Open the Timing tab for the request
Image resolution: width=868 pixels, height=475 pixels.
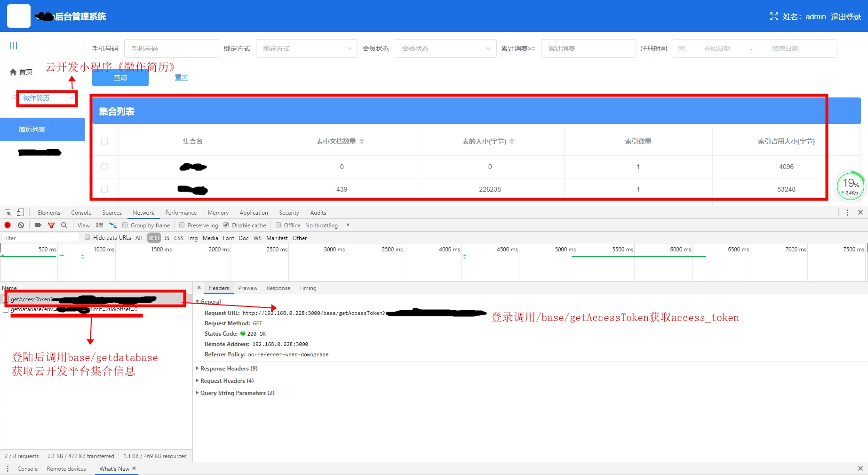tap(308, 288)
